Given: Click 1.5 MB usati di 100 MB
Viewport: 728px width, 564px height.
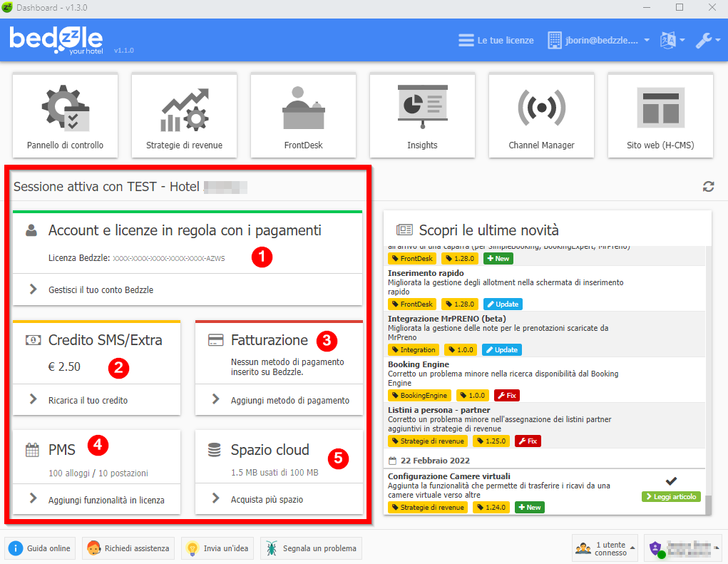Looking at the screenshot, I should [275, 473].
